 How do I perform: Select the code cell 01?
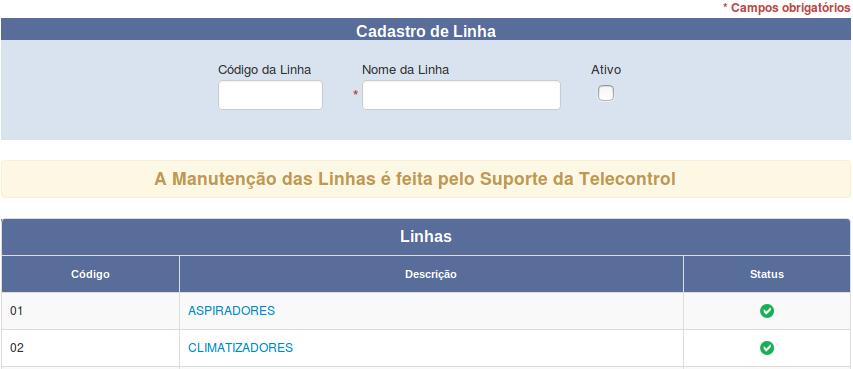click(90, 311)
